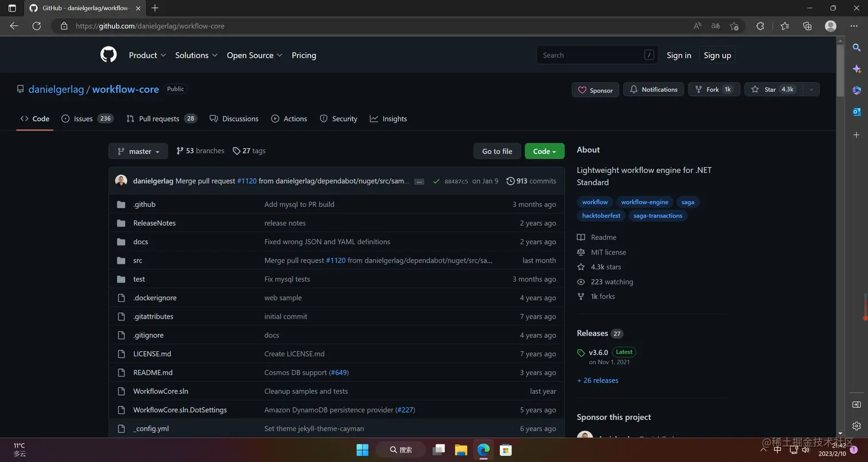Open Windows Start menu
The image size is (868, 462).
point(362,449)
